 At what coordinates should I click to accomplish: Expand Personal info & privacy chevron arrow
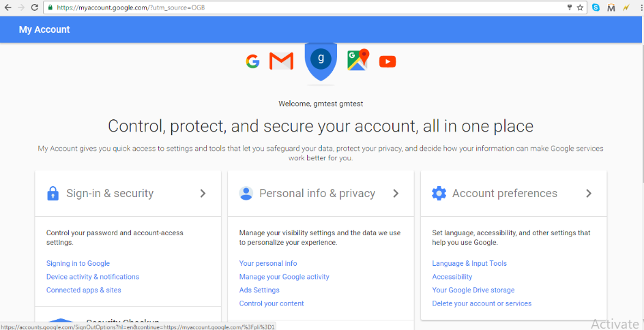tap(396, 194)
